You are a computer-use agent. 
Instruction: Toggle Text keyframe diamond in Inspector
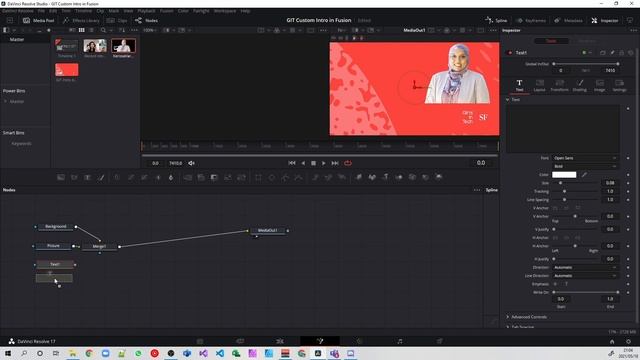628,109
